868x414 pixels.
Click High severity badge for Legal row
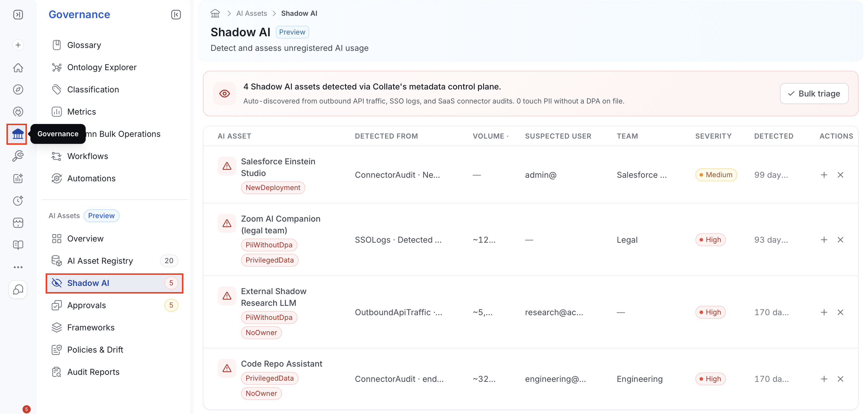(710, 240)
